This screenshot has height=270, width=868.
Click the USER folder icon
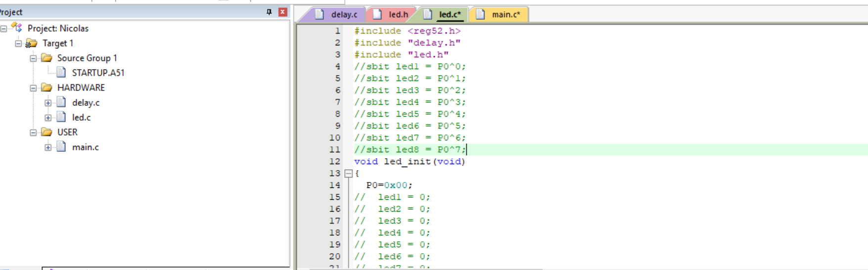click(46, 132)
